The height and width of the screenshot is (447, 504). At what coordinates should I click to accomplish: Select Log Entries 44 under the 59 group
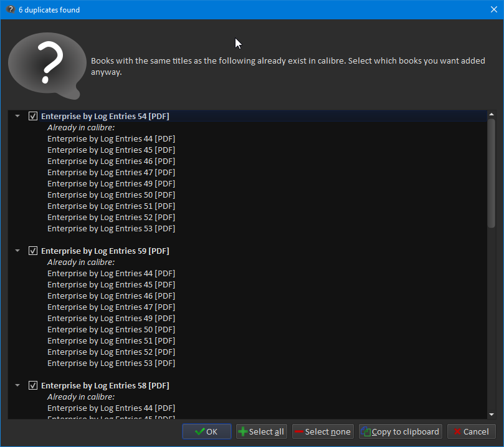(x=112, y=273)
